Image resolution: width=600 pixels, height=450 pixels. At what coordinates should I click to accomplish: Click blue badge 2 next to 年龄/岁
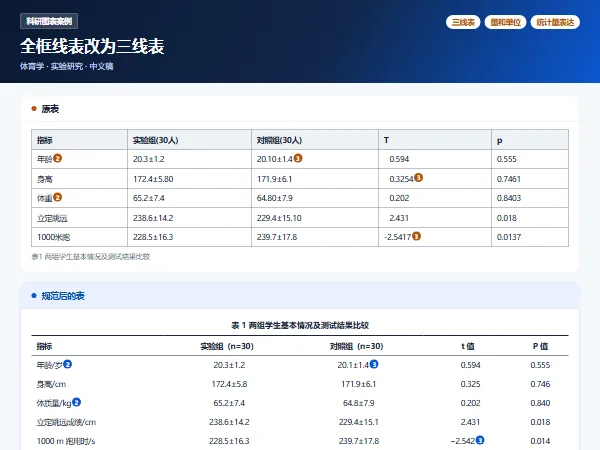[67, 364]
